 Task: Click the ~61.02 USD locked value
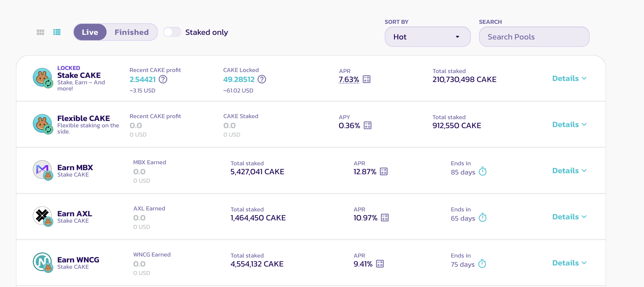(238, 91)
